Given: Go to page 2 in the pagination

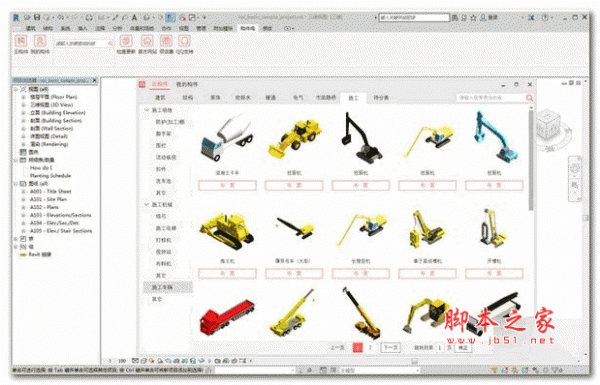Looking at the screenshot, I should [x=370, y=347].
